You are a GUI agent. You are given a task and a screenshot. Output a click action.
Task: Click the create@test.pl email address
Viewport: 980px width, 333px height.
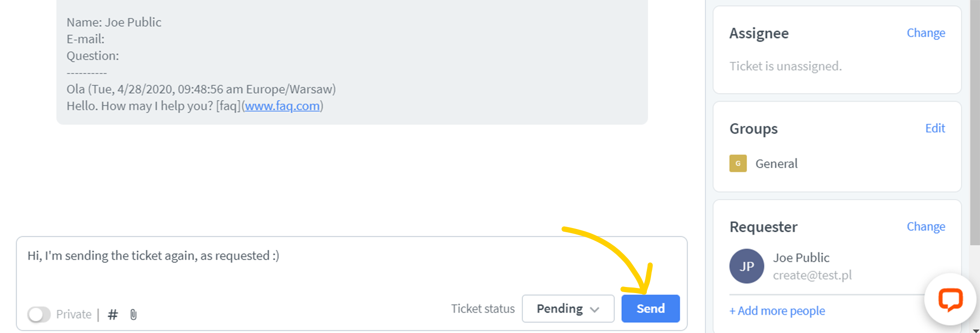coord(812,275)
